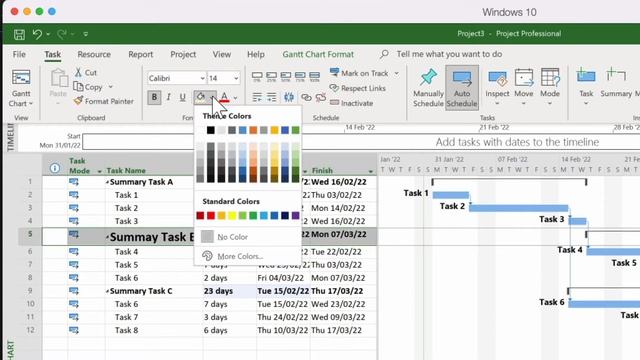Viewport: 640px width, 360px height.
Task: Mark task 100% complete
Action: [x=314, y=76]
